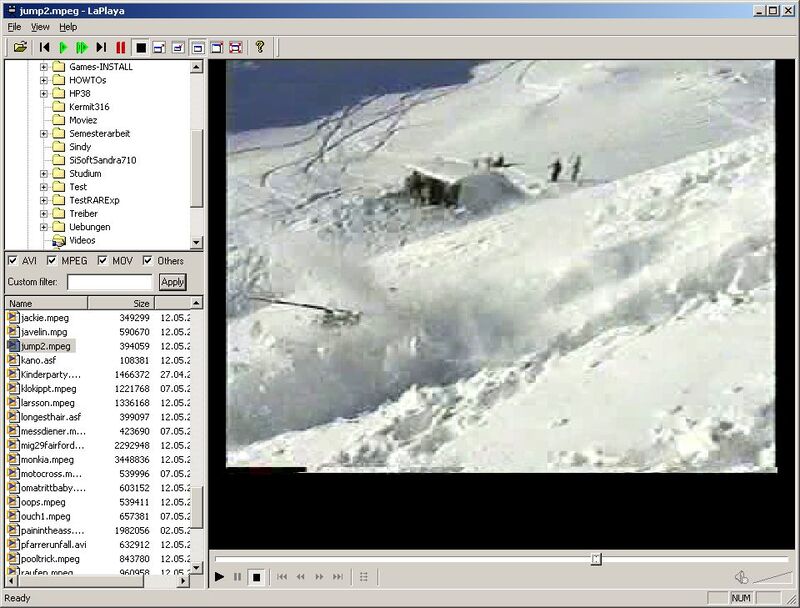Sort files by the Name column header

pos(46,303)
